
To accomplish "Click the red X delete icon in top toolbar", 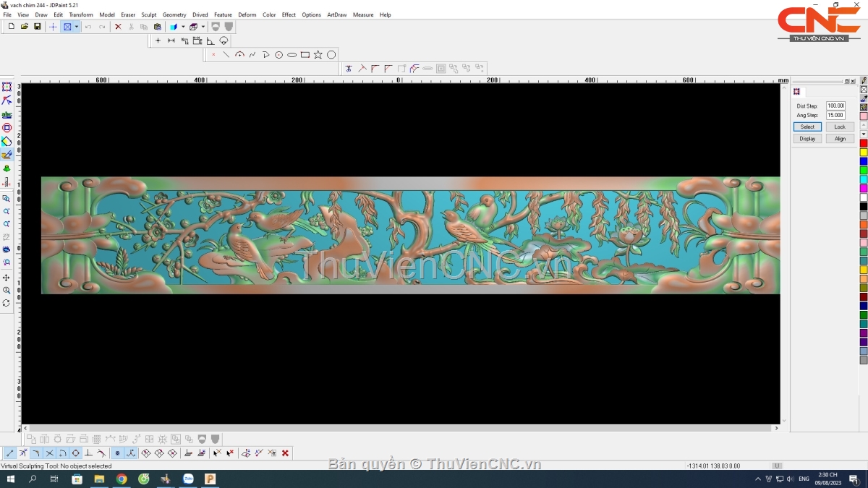I will (118, 27).
